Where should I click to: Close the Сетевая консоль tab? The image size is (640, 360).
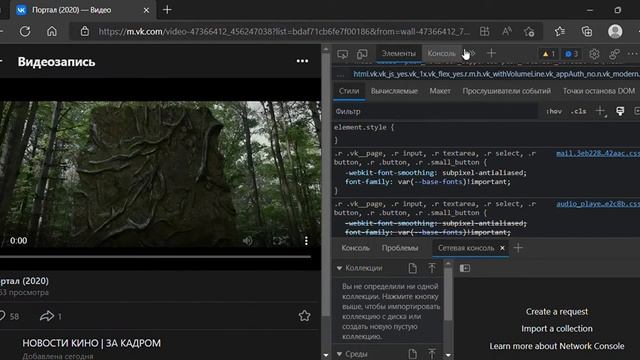coord(502,248)
